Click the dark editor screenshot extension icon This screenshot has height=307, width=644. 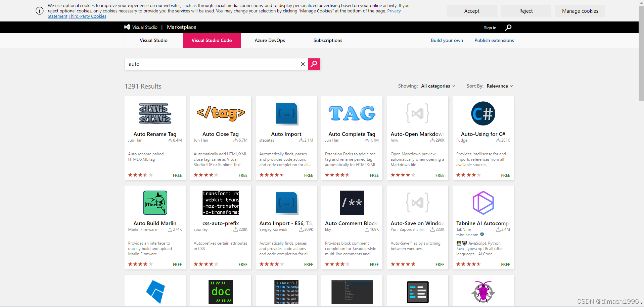pyautogui.click(x=352, y=292)
